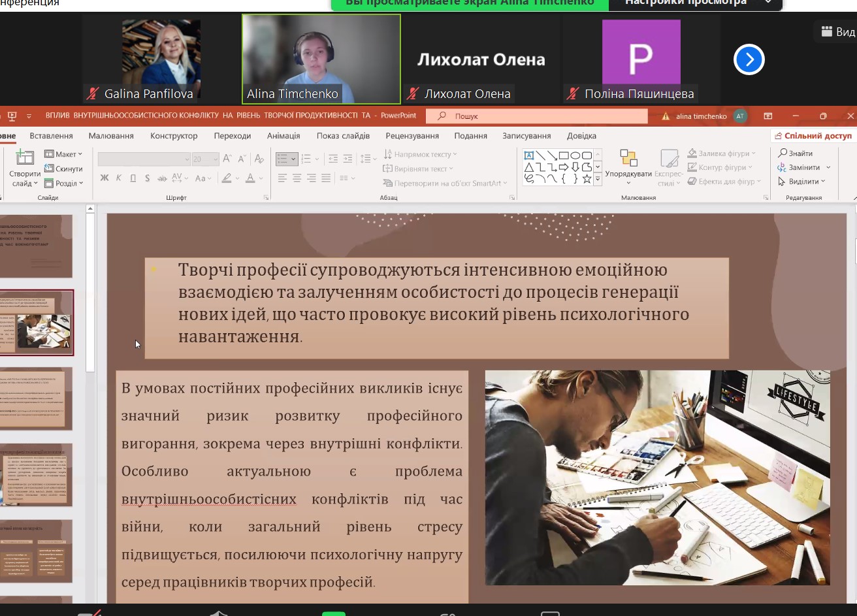This screenshot has height=616, width=857.
Task: Expand the Макет layout dropdown
Action: (x=63, y=154)
